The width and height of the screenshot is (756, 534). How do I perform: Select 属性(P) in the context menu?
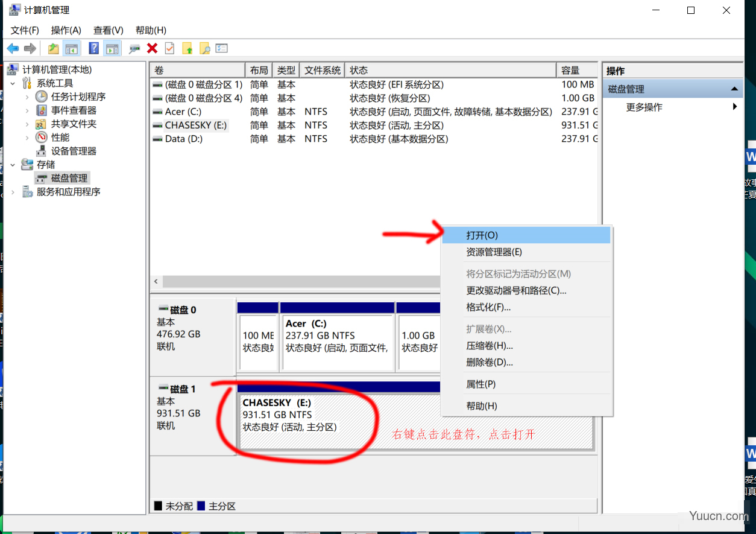click(526, 384)
